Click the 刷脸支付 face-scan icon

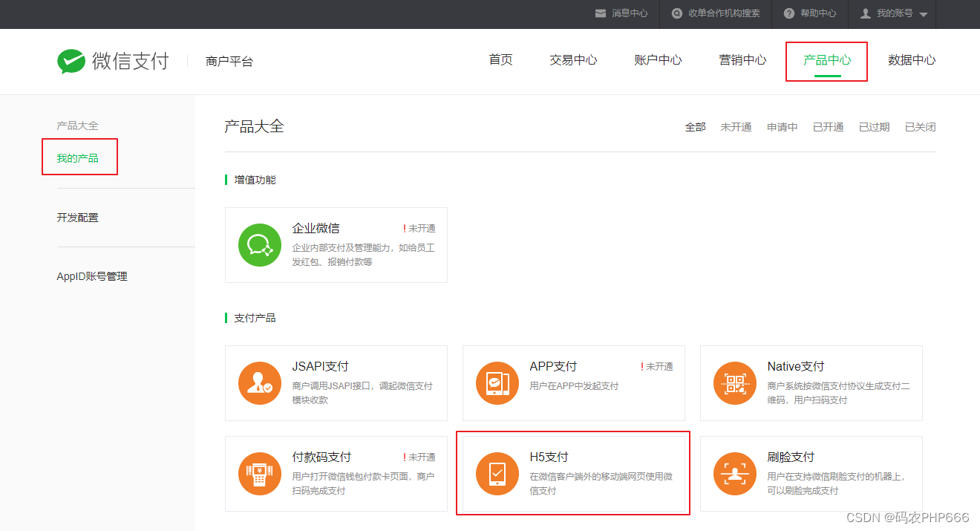[735, 473]
